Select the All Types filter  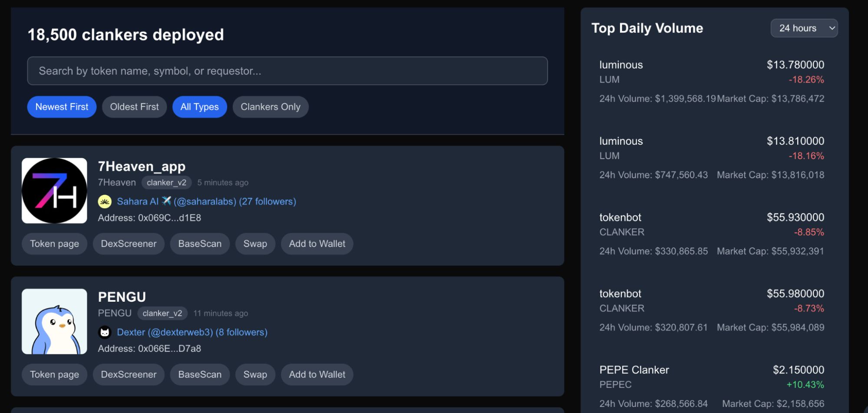point(199,107)
